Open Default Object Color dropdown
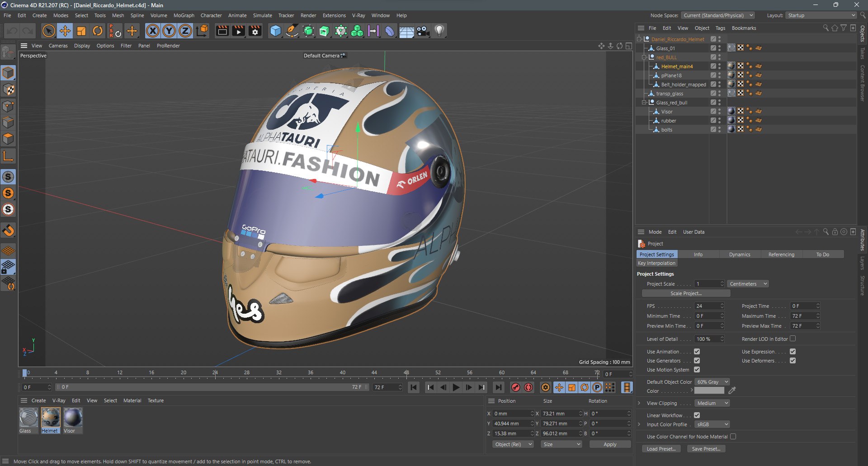 pyautogui.click(x=712, y=382)
